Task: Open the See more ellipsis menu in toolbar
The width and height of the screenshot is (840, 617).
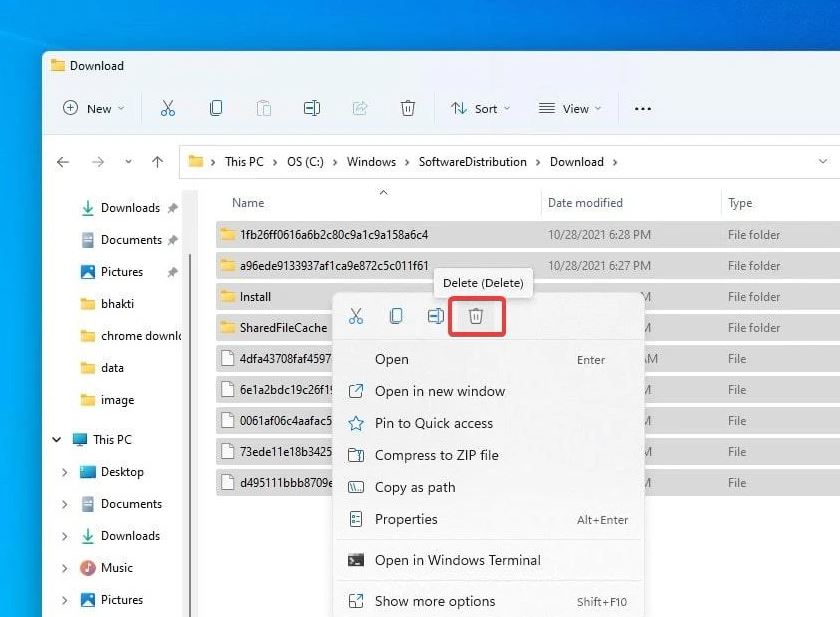Action: click(x=643, y=108)
